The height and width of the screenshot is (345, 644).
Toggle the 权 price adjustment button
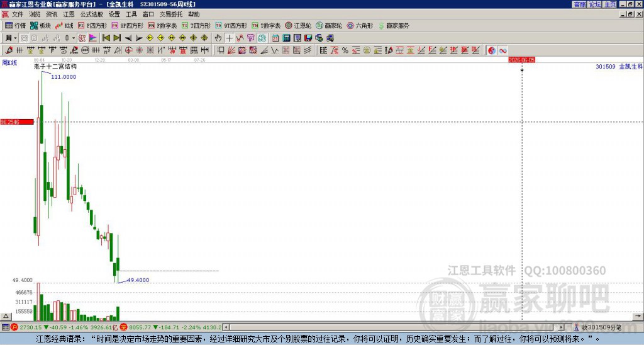[x=82, y=38]
